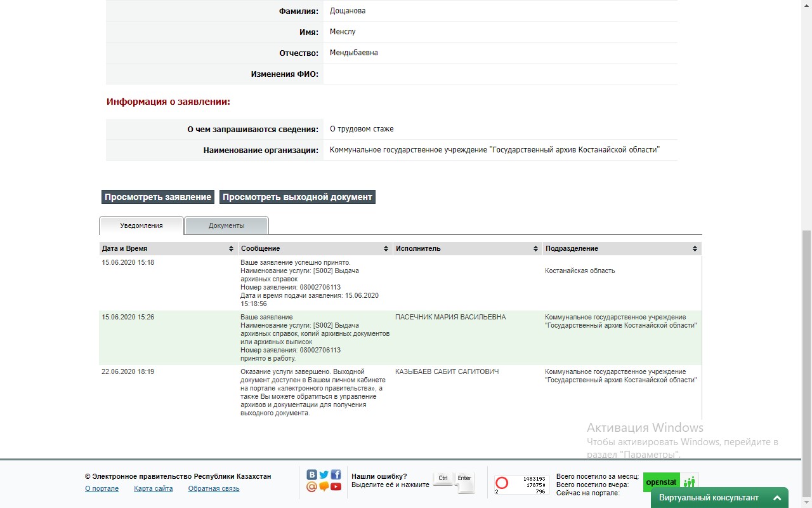This screenshot has height=508, width=812.
Task: Switch to the Уведомления tab
Action: [141, 225]
